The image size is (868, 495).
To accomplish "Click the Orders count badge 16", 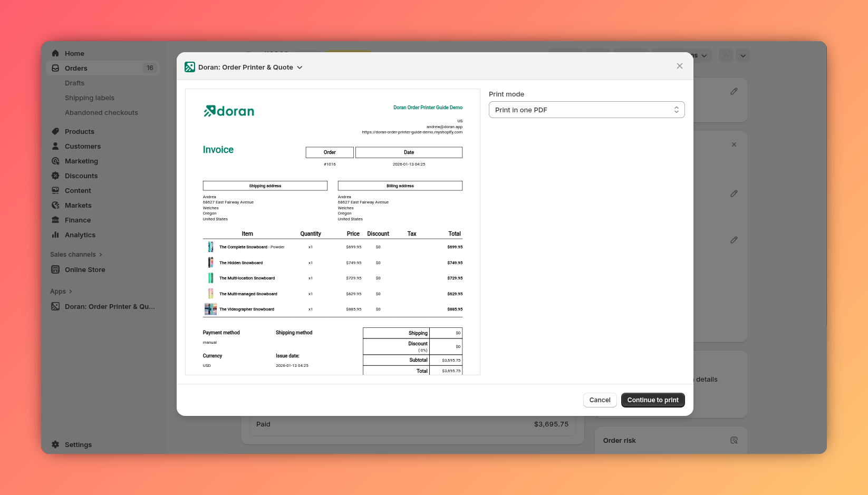I will tap(150, 68).
